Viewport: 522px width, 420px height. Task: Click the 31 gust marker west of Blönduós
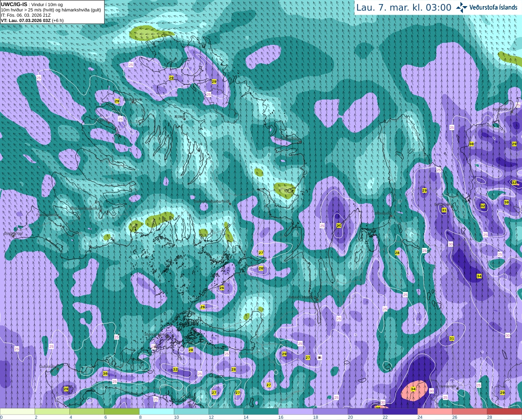[x=339, y=225]
